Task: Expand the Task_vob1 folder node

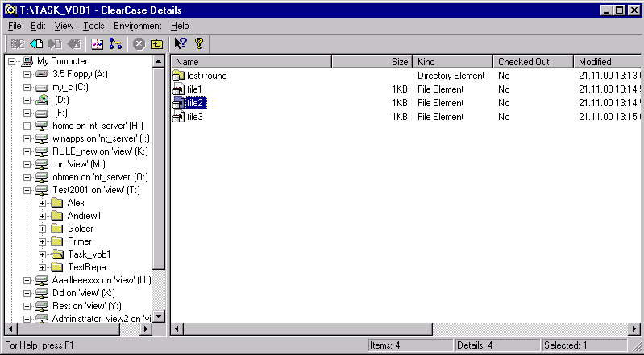Action: (x=42, y=254)
